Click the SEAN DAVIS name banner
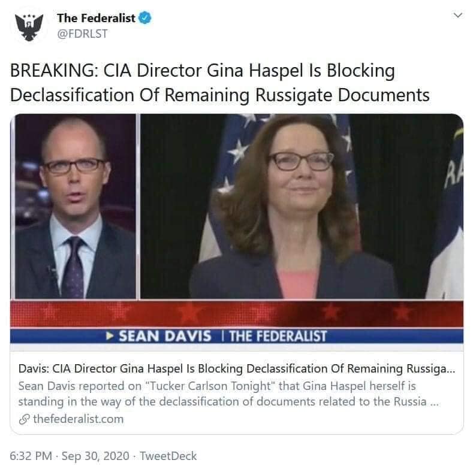This screenshot has height=469, width=476. point(165,336)
